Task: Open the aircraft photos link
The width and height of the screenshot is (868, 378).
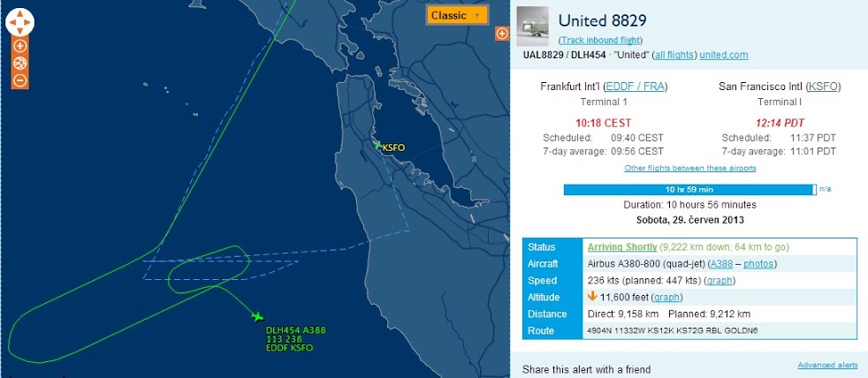Action: coord(759,264)
